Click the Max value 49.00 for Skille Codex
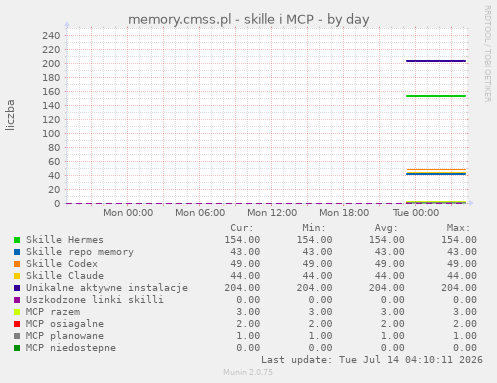 click(462, 264)
